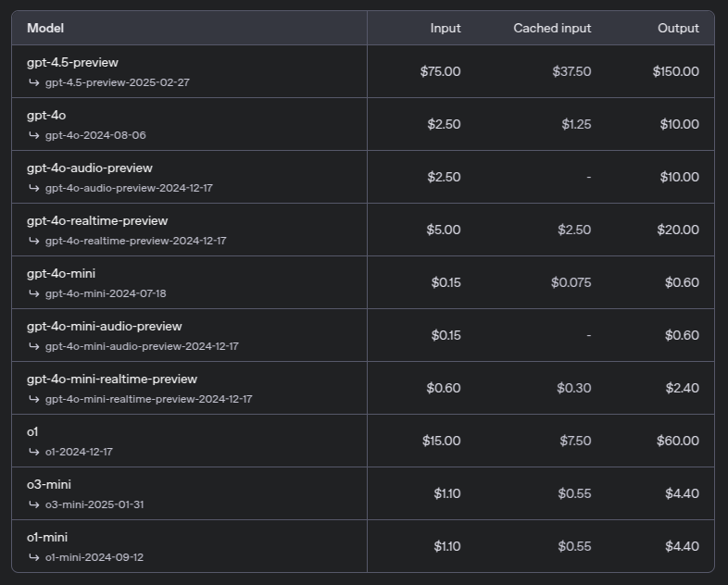Select the o3-mini model name
This screenshot has width=728, height=585.
pyautogui.click(x=49, y=486)
